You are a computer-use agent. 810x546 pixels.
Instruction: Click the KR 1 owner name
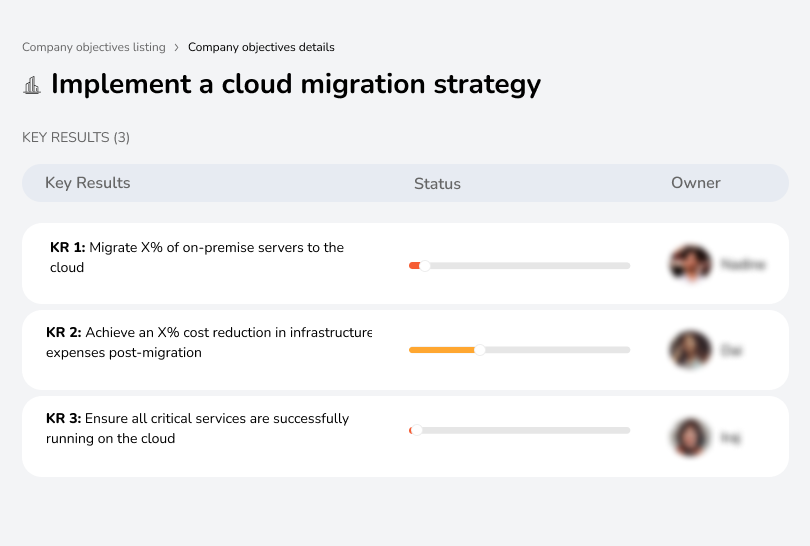tap(743, 264)
